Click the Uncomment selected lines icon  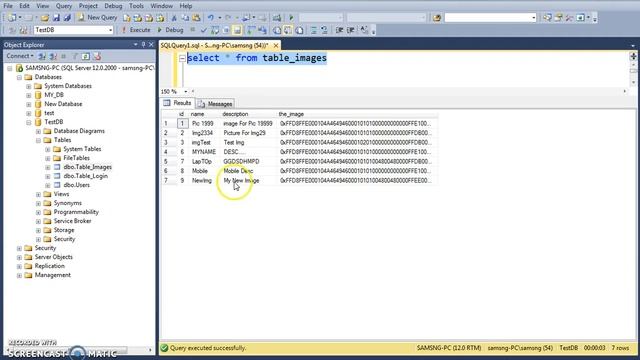click(324, 30)
